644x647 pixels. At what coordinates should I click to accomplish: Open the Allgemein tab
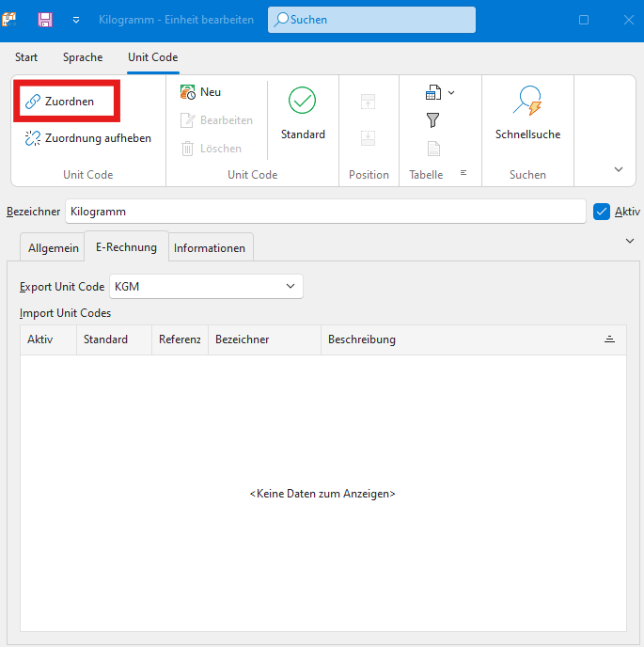pyautogui.click(x=53, y=248)
